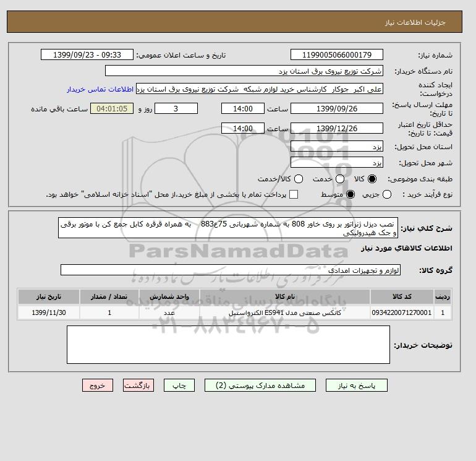Click the پاسخ به نیاز button
476x461 pixels.
(x=357, y=386)
